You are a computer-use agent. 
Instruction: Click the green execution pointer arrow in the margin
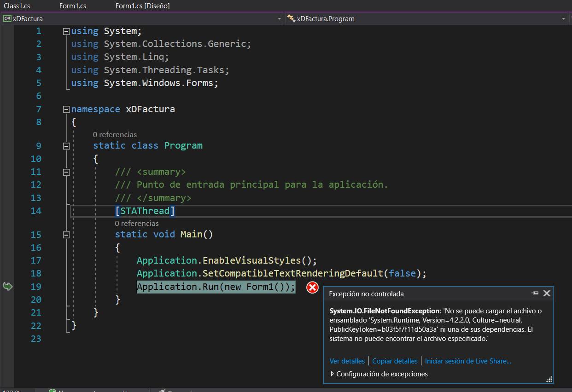tap(7, 286)
